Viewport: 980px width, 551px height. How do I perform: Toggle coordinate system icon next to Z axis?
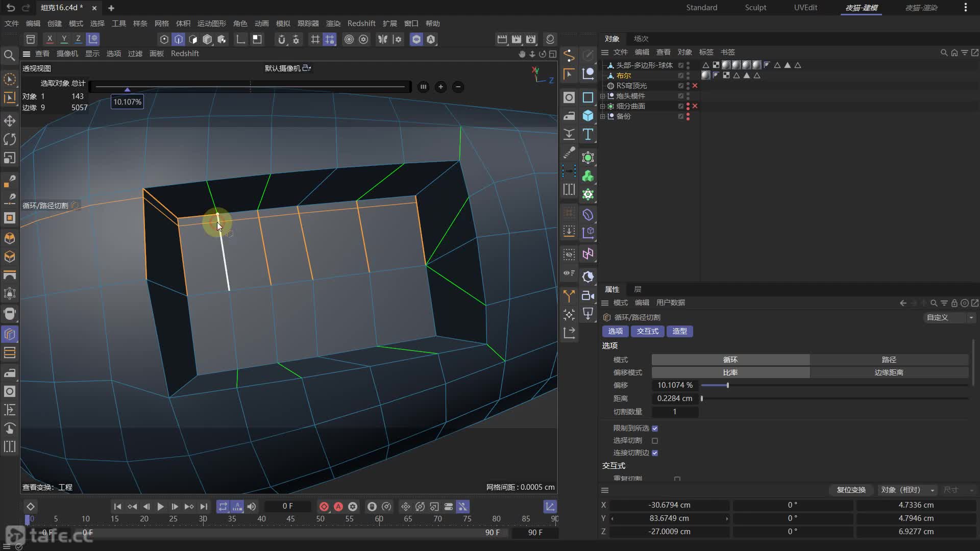(92, 39)
